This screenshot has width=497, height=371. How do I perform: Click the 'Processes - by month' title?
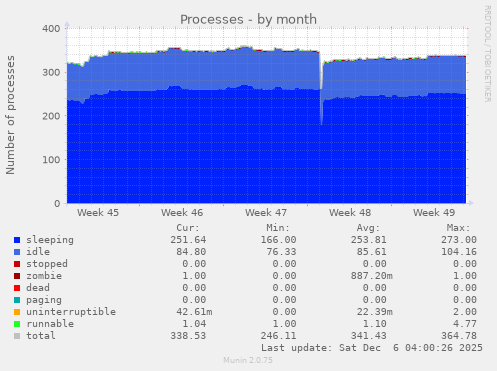point(248,20)
